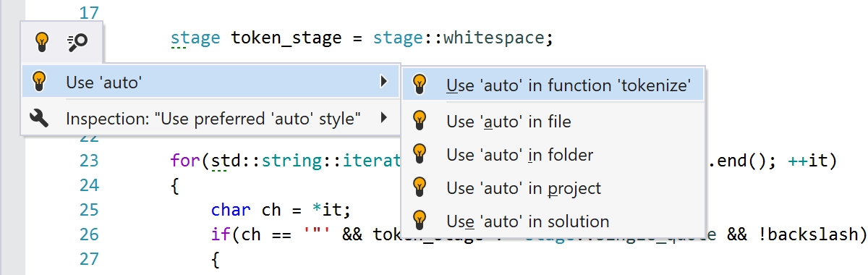The height and width of the screenshot is (275, 868).
Task: Click the wrench icon beside Inspection entry
Action: tap(40, 118)
